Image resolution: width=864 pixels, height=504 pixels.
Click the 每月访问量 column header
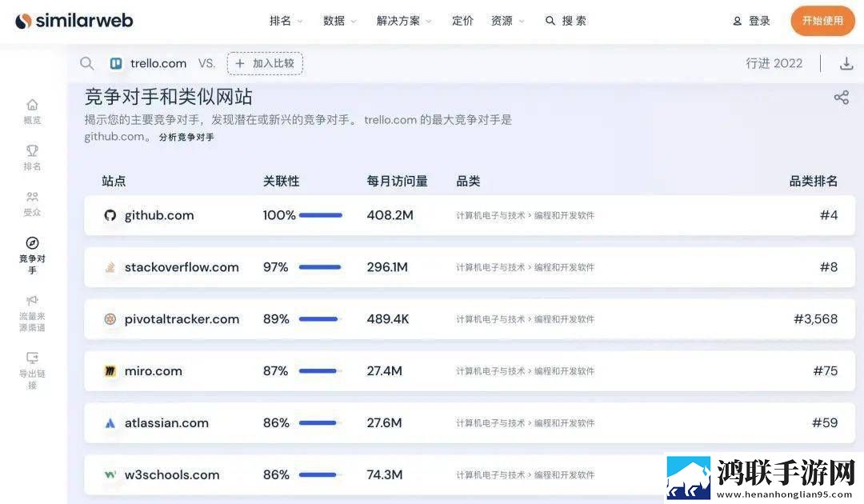[398, 182]
